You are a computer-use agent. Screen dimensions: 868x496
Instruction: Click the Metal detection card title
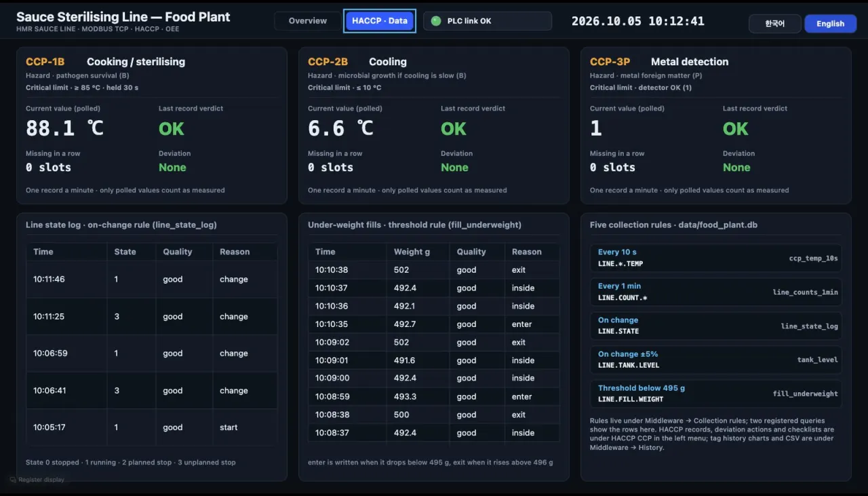coord(690,62)
